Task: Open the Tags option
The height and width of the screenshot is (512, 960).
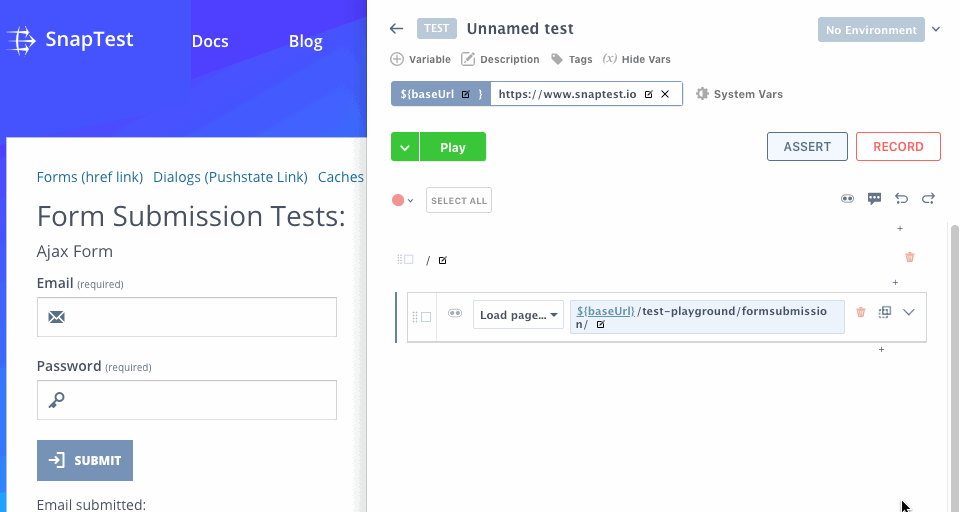Action: coord(571,59)
